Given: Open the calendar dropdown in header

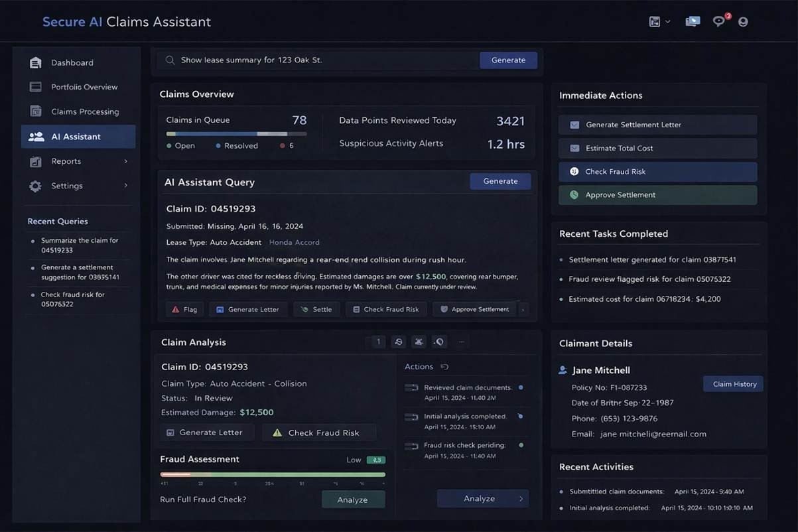Looking at the screenshot, I should [x=659, y=21].
